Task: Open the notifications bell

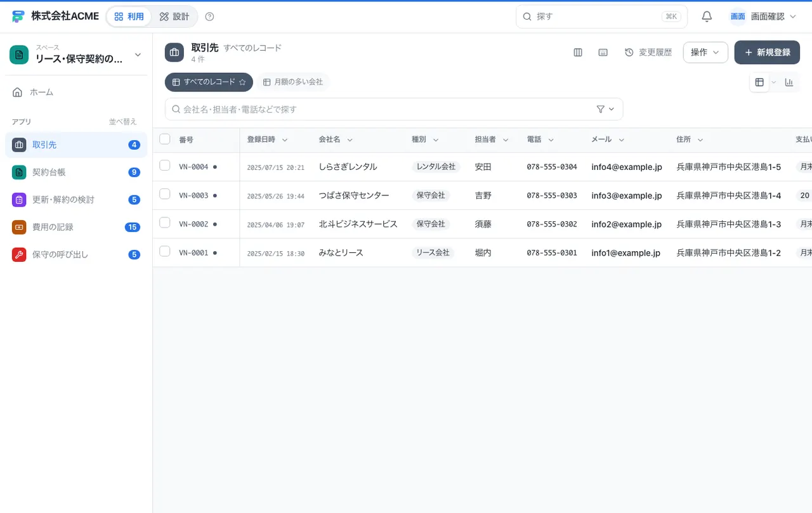Action: coord(707,16)
